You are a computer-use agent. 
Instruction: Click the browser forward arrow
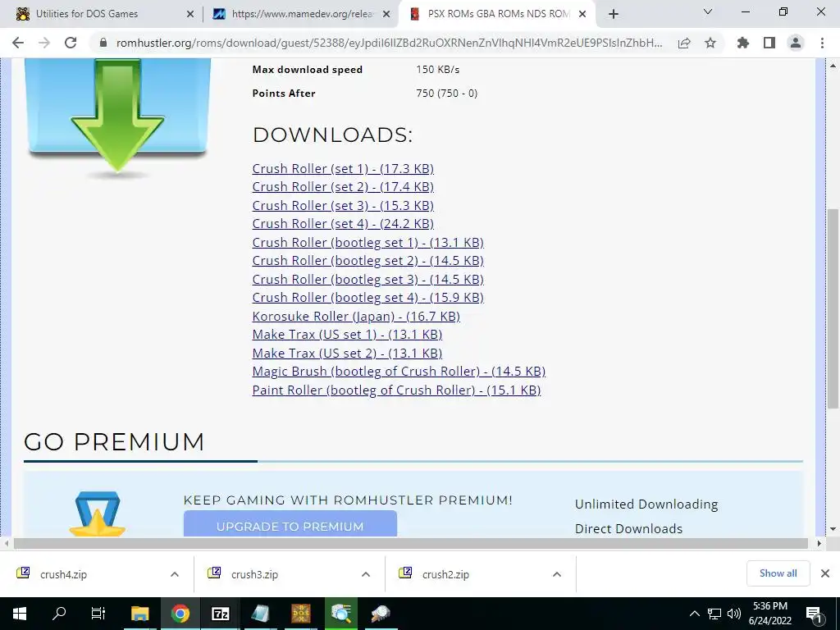[x=44, y=43]
